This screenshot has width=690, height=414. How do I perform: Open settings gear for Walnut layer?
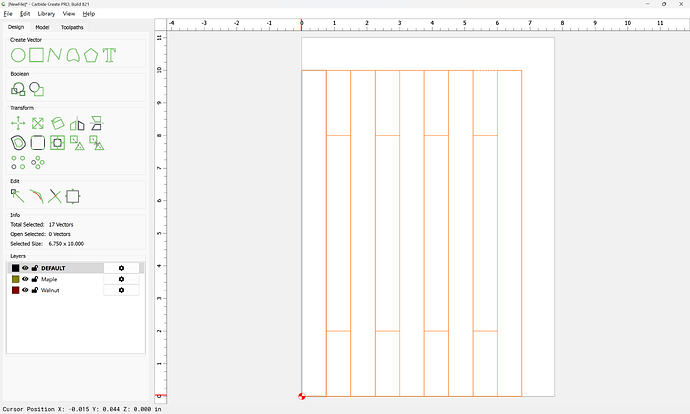point(122,290)
